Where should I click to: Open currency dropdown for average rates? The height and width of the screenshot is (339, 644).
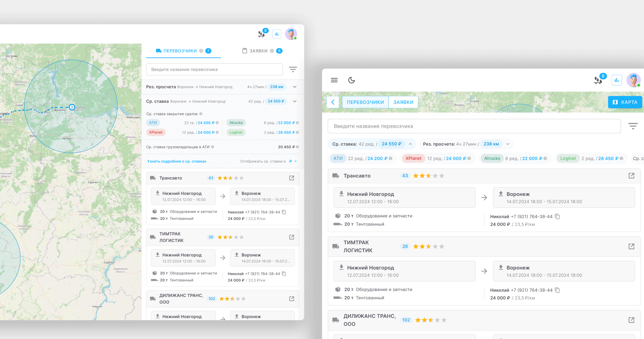point(293,161)
